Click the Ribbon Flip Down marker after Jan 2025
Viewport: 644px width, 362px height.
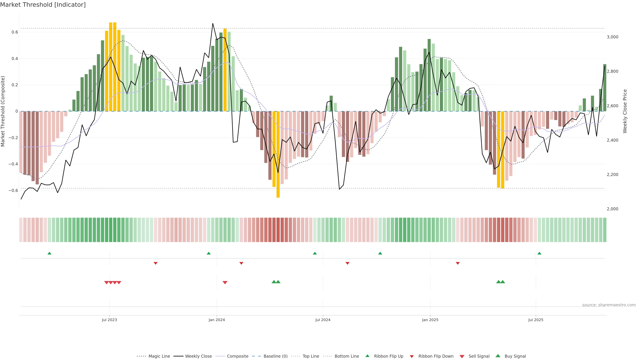[458, 263]
